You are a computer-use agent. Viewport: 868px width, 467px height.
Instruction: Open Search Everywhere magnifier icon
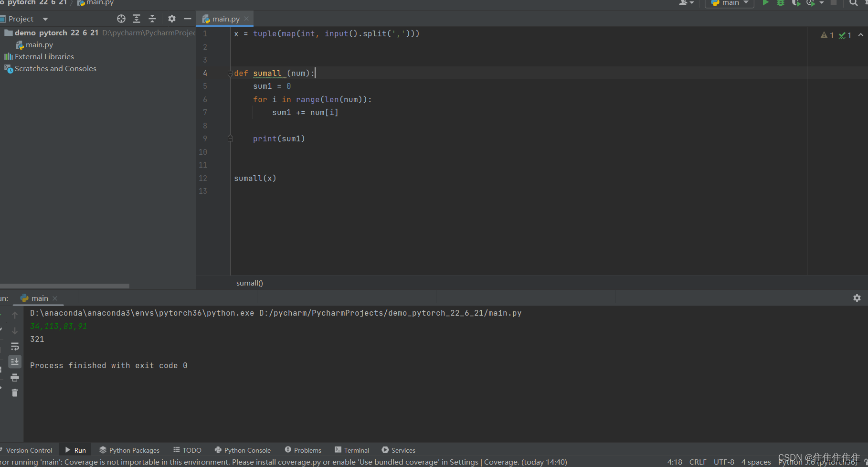(x=853, y=3)
